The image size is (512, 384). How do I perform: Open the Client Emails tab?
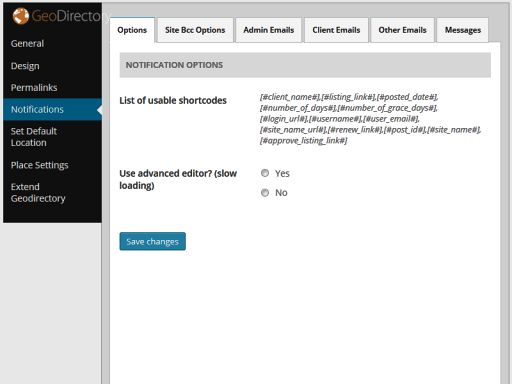[x=336, y=30]
